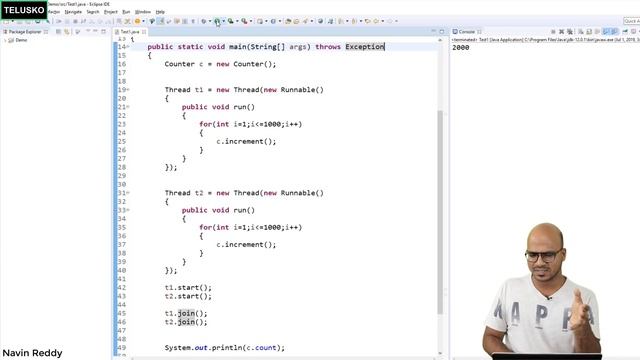Viewport: 640px width, 360px height.
Task: Toggle Scroll Lock in the Console
Action: 589,31
